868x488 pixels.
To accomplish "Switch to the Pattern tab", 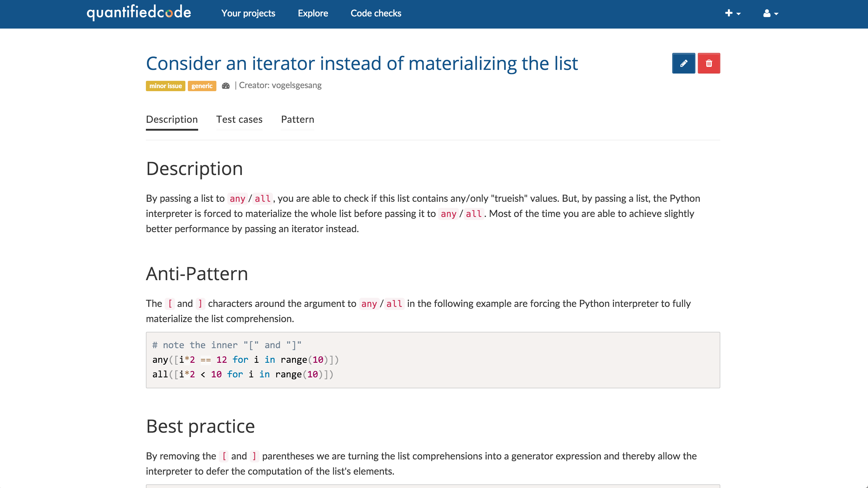I will click(x=298, y=119).
